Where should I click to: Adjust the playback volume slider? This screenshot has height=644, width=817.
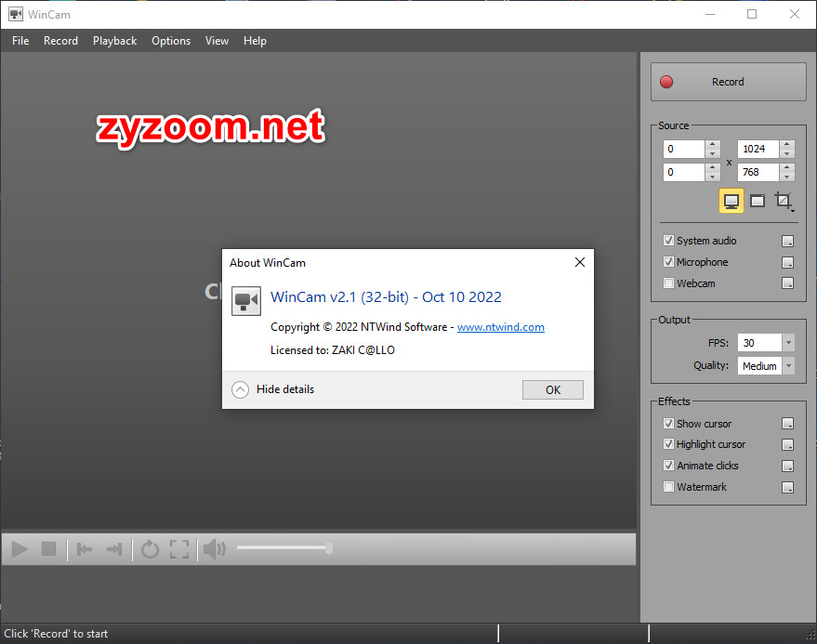pos(284,547)
